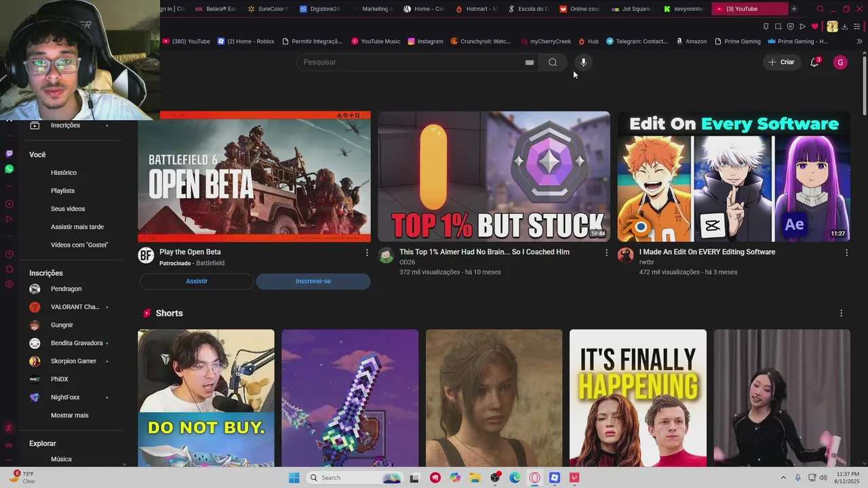Image resolution: width=868 pixels, height=488 pixels.
Task: Open the YouTube Music bookmark
Action: [376, 41]
